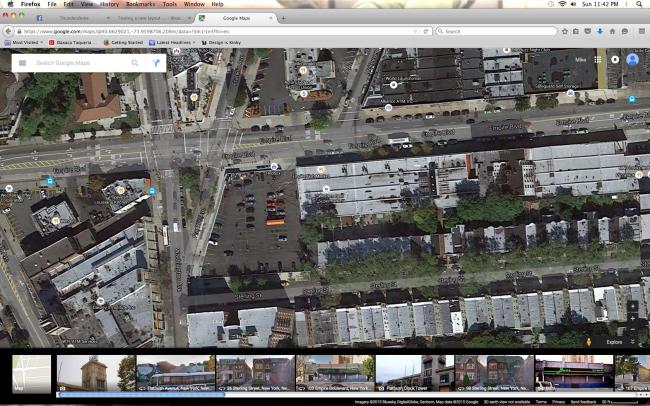Open the Most Visited bookmarks dropdown

tap(24, 42)
